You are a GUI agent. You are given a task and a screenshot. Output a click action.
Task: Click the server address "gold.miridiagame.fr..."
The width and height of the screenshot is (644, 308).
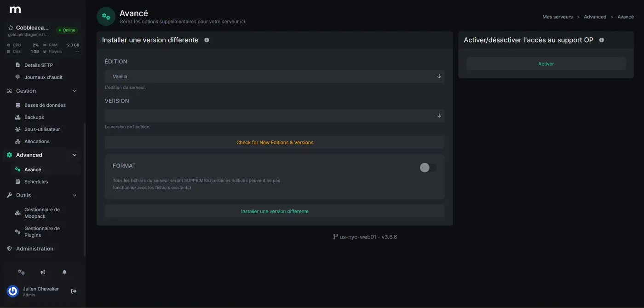pyautogui.click(x=28, y=35)
